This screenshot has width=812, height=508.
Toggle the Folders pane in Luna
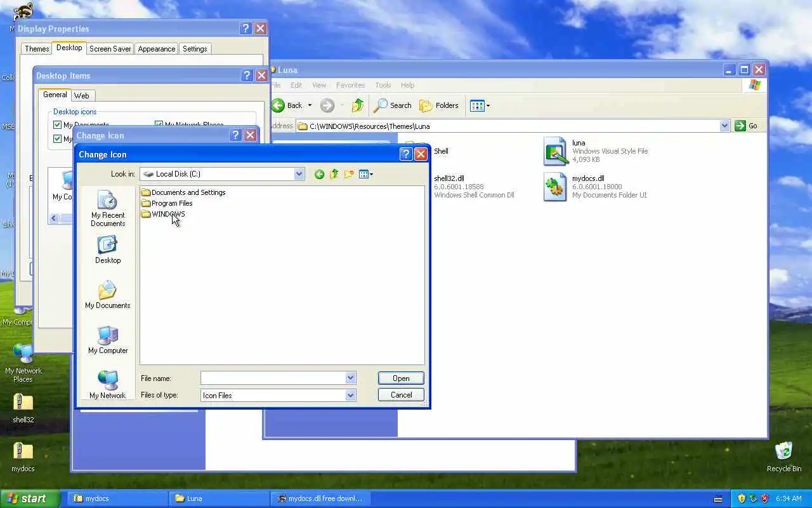coord(439,105)
